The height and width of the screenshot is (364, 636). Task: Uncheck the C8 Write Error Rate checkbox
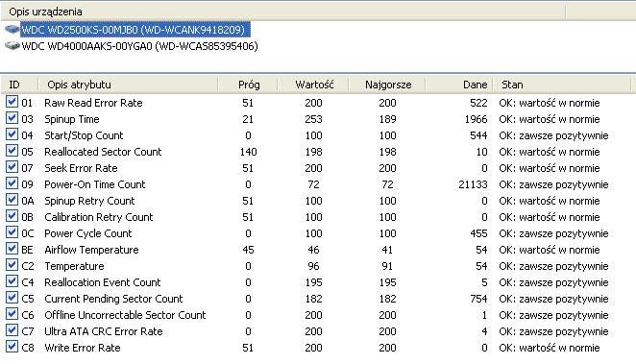click(12, 347)
